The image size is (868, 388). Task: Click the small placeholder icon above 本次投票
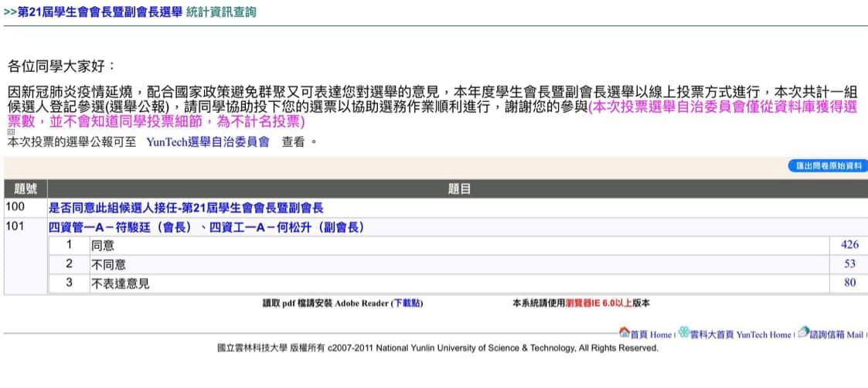[x=11, y=133]
